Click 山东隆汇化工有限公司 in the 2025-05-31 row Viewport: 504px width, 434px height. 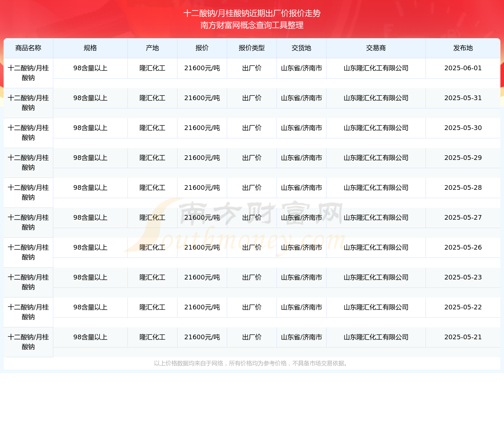[376, 98]
